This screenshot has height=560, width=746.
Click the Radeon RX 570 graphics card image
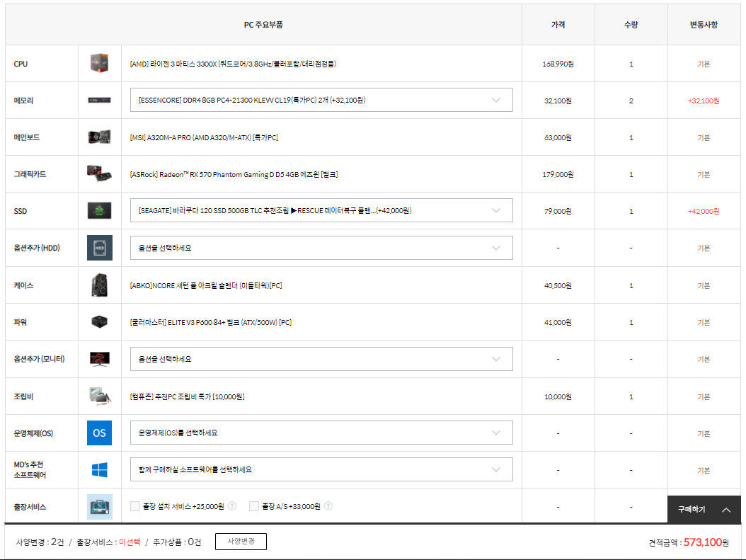pyautogui.click(x=99, y=174)
